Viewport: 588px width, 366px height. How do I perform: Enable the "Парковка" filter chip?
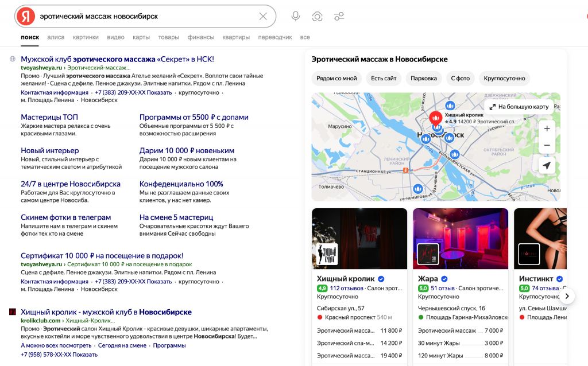(x=423, y=79)
